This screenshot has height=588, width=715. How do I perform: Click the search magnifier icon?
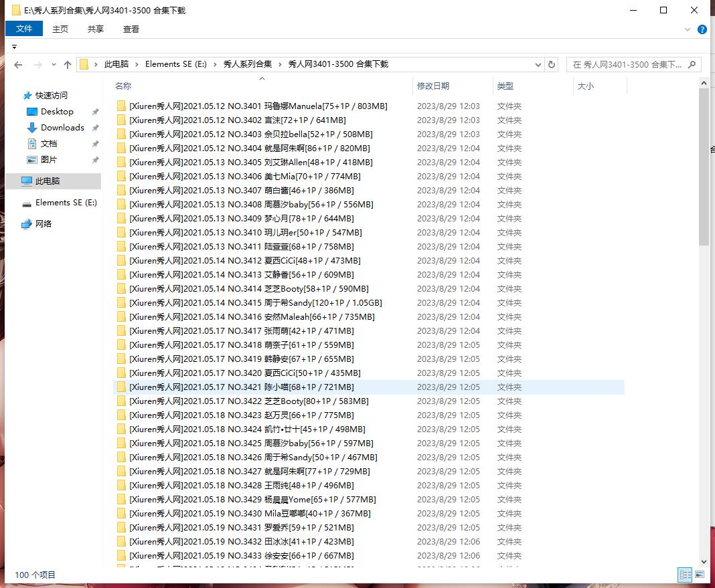pyautogui.click(x=692, y=64)
